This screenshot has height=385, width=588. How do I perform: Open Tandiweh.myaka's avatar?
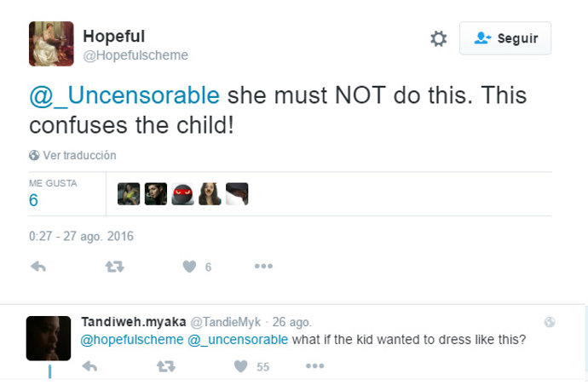tap(49, 338)
